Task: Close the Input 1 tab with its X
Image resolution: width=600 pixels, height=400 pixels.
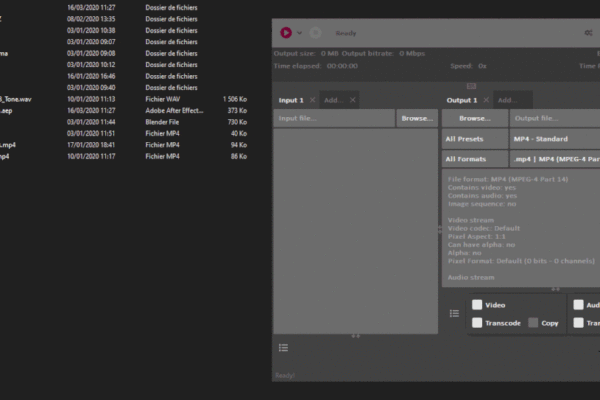Action: point(312,100)
